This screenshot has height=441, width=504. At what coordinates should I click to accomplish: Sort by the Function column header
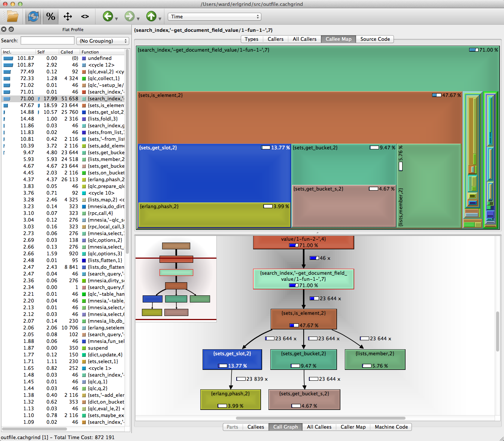coord(102,52)
